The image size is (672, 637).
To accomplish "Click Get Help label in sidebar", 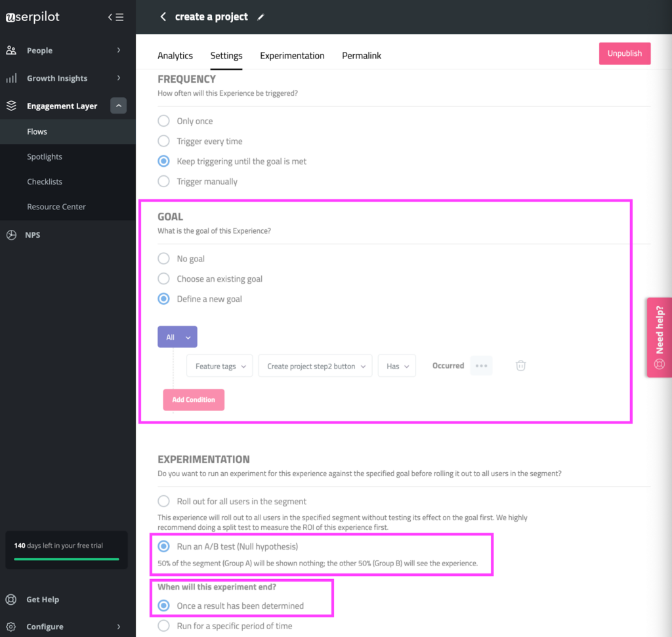I will tap(43, 600).
